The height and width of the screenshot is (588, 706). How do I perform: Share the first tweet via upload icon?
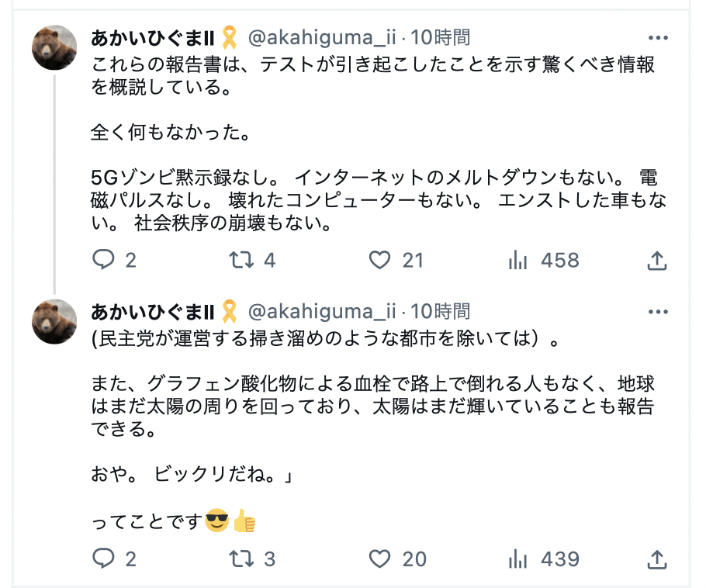pos(657,260)
